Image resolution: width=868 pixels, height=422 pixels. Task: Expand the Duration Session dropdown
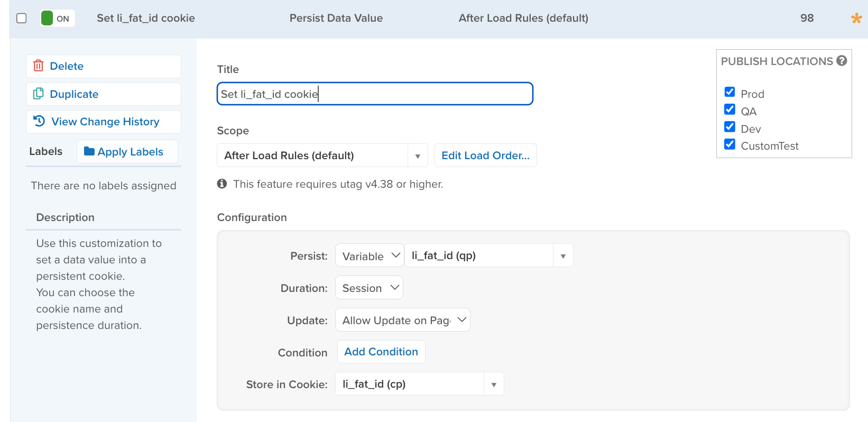pyautogui.click(x=369, y=288)
